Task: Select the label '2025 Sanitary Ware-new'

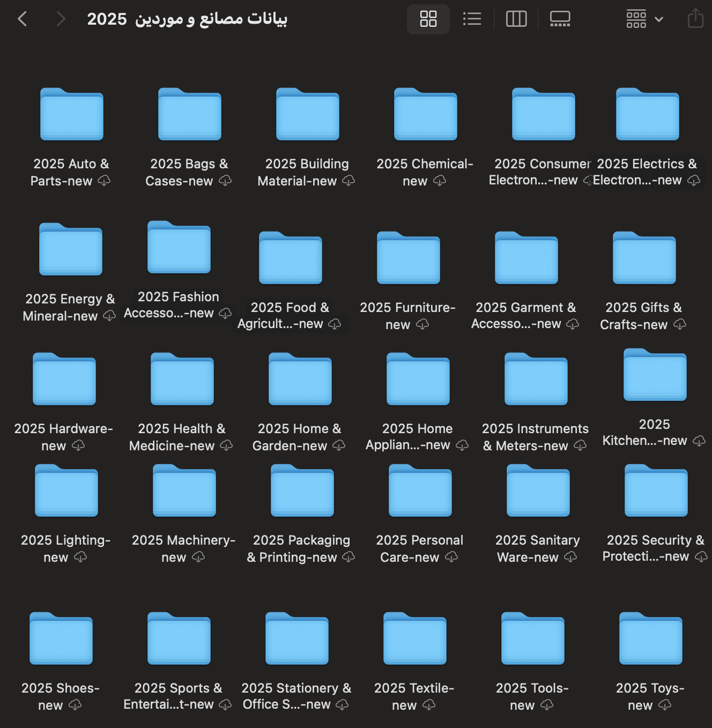Action: tap(537, 548)
